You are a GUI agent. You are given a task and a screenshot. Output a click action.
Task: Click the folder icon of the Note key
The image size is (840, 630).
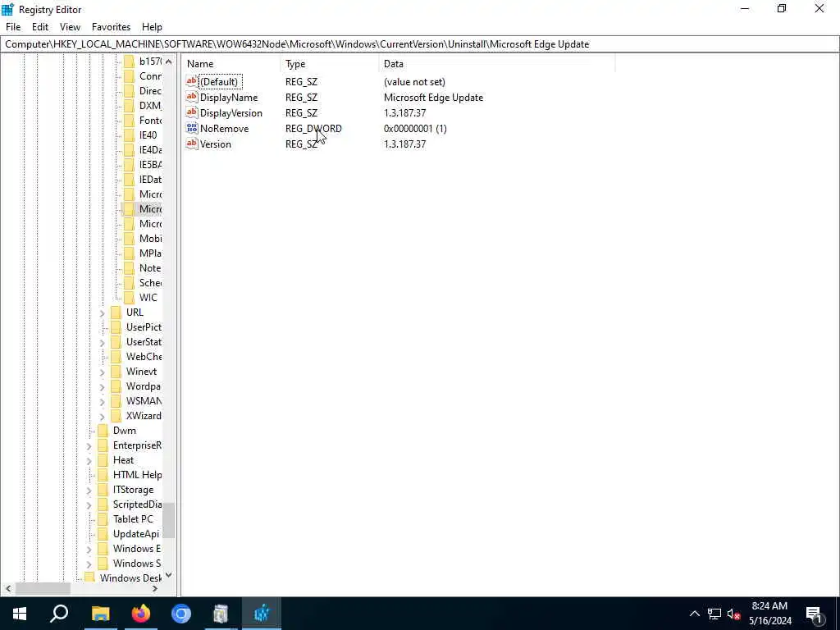[129, 268]
